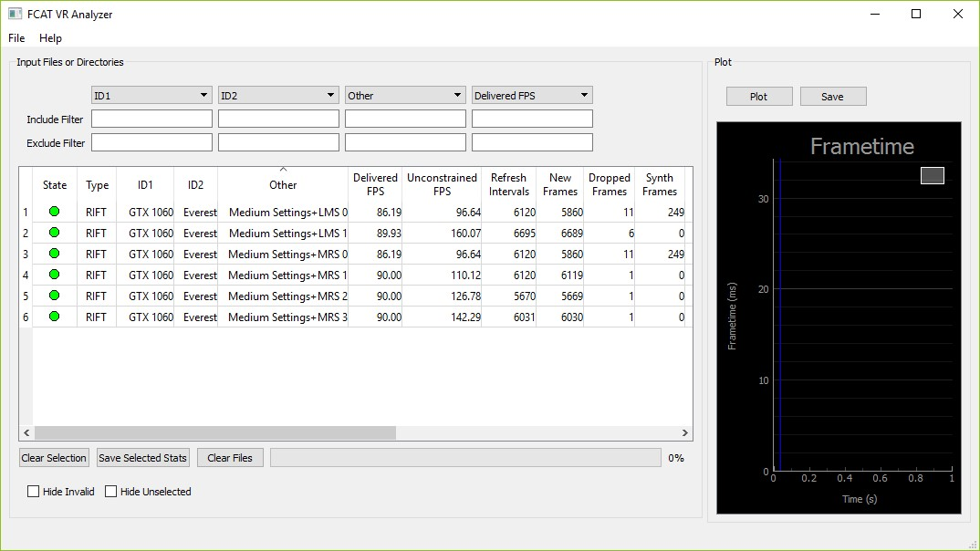Click the horizontal scrollbar under the table

(x=214, y=433)
